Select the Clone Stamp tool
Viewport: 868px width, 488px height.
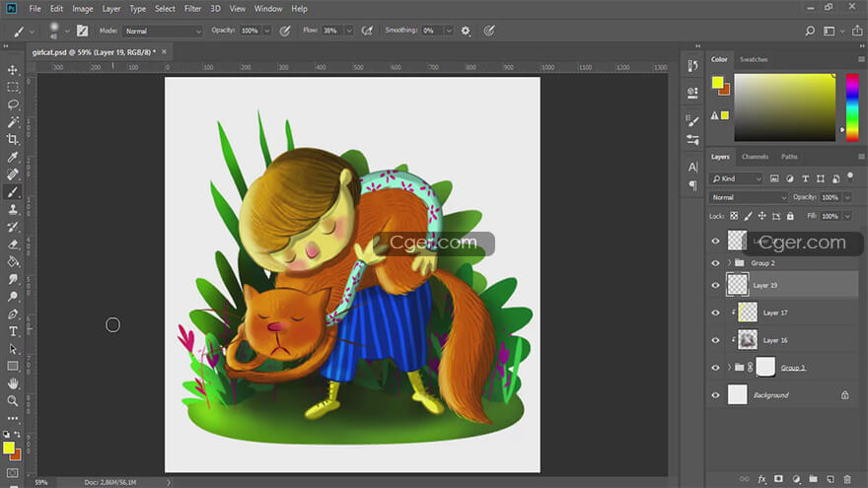[x=13, y=209]
